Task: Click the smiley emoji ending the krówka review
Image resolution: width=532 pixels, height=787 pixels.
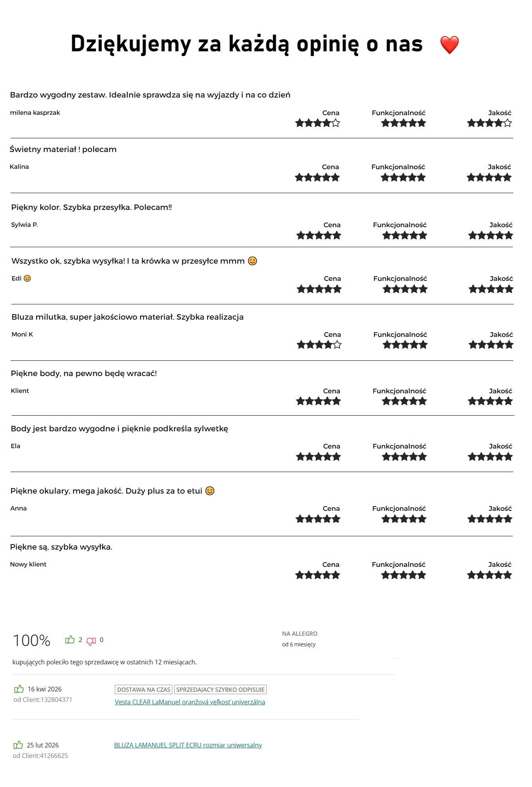Action: (x=253, y=261)
